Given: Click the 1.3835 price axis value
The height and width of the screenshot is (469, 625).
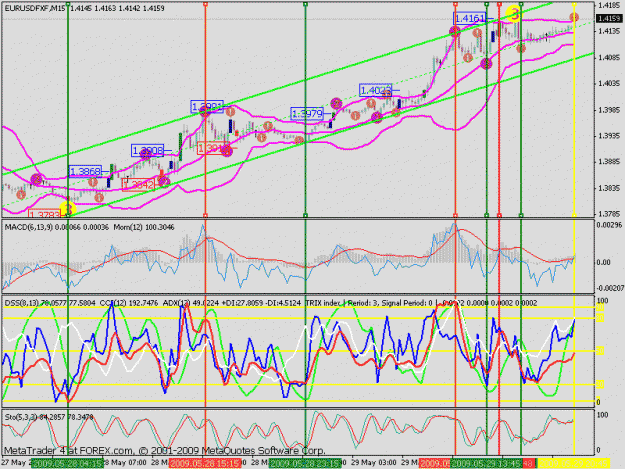Looking at the screenshot, I should click(608, 188).
